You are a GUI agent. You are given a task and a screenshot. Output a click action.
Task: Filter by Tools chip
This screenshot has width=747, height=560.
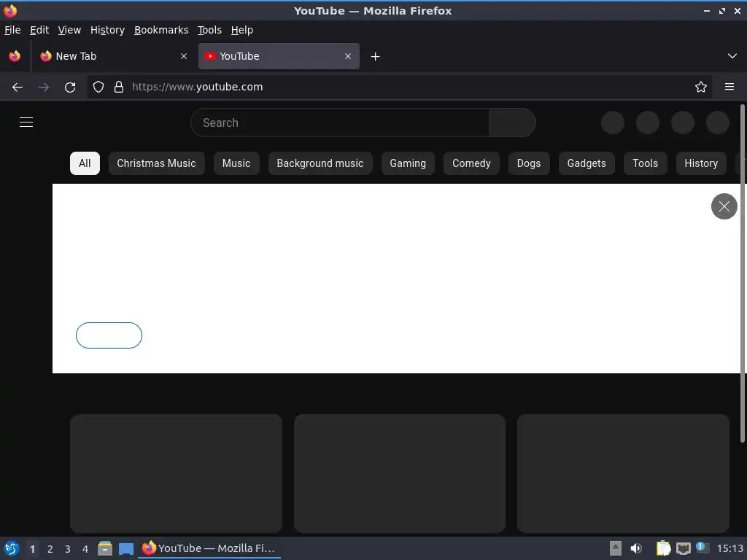(x=645, y=163)
